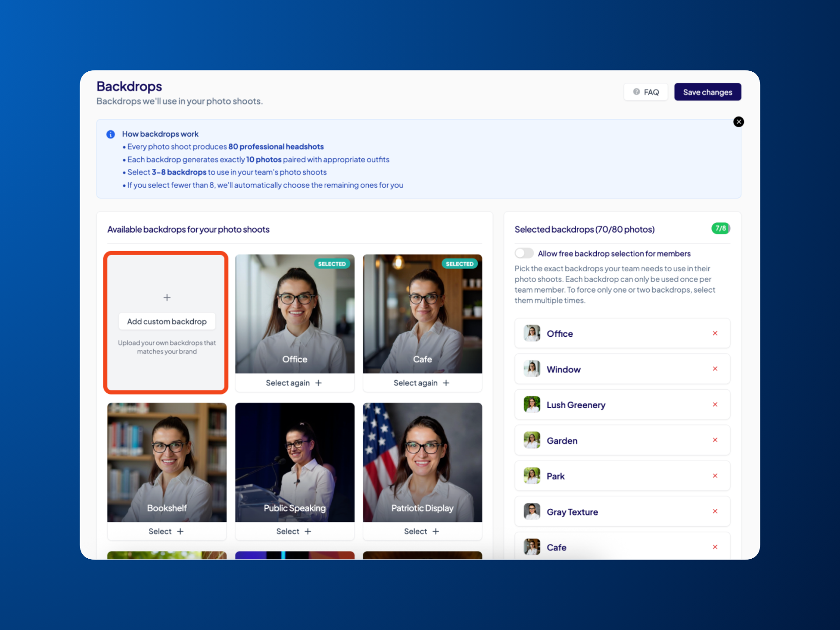840x630 pixels.
Task: Select again the Office backdrop
Action: pyautogui.click(x=294, y=383)
